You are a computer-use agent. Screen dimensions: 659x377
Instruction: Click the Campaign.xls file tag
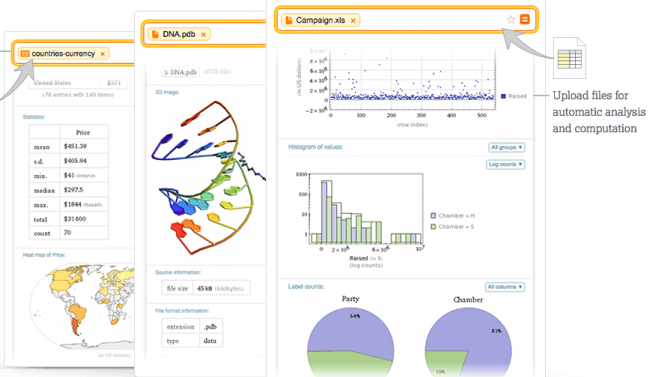(320, 20)
